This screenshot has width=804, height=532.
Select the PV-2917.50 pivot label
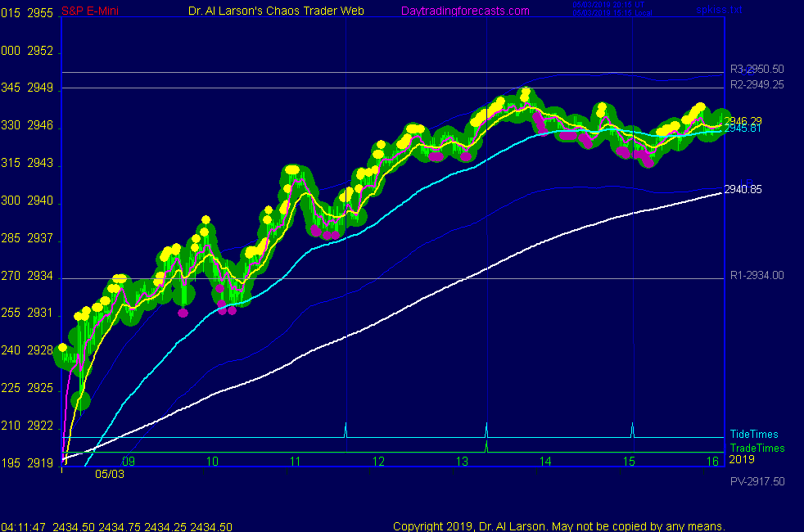pyautogui.click(x=757, y=481)
